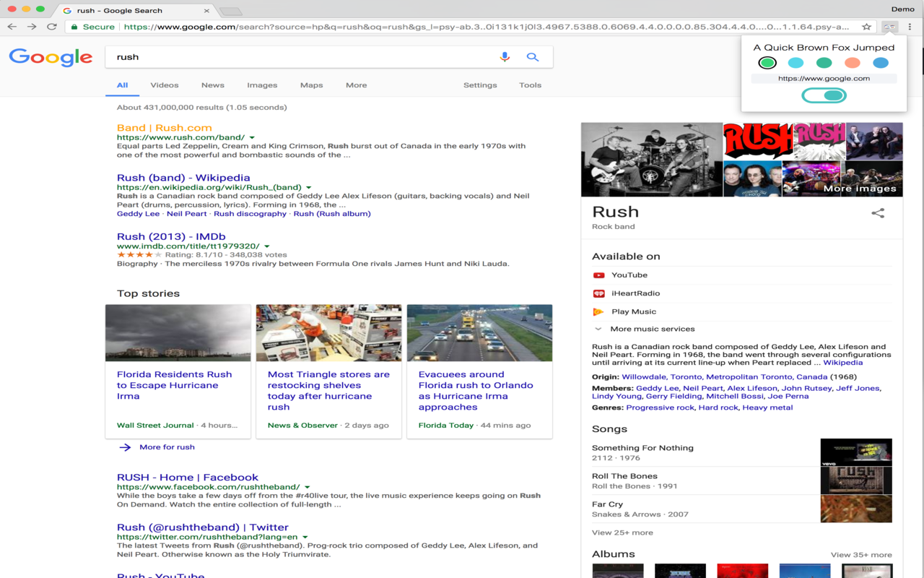924x578 pixels.
Task: Click the Google logo
Action: (x=51, y=57)
